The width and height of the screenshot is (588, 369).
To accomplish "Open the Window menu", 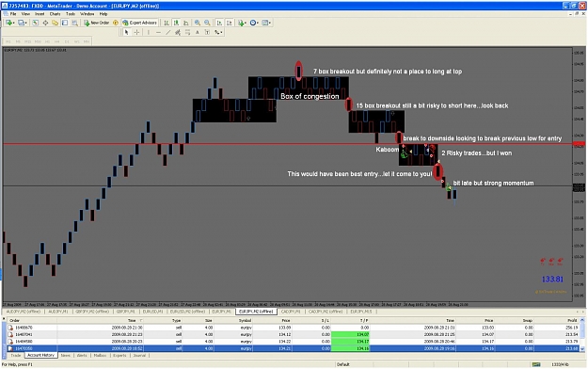I will coord(87,14).
